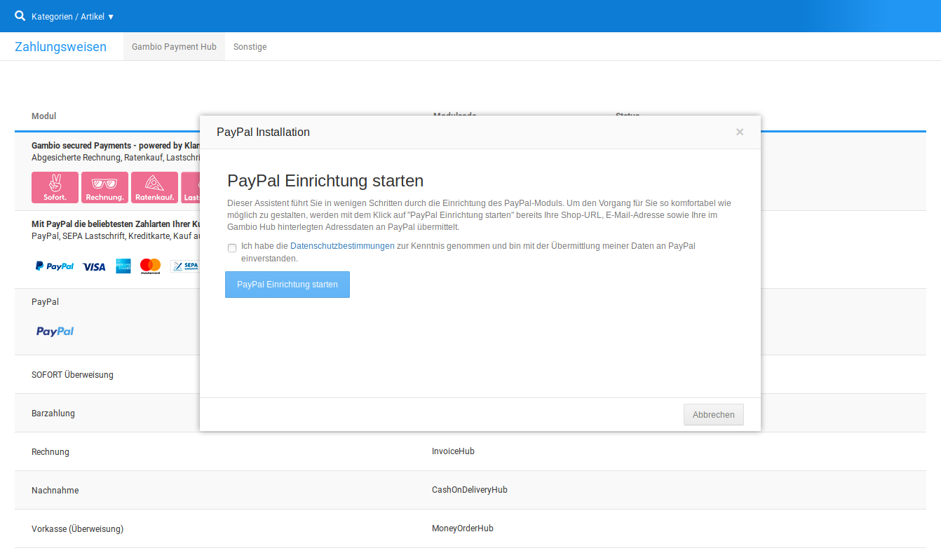
Task: Select the Nachnahme module row
Action: [x=53, y=491]
